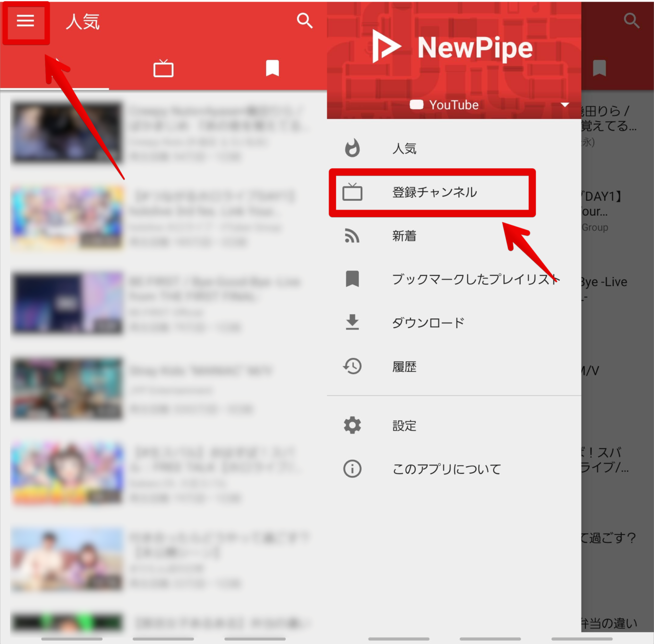
Task: Expand the YouTube service dropdown arrow
Action: [565, 105]
